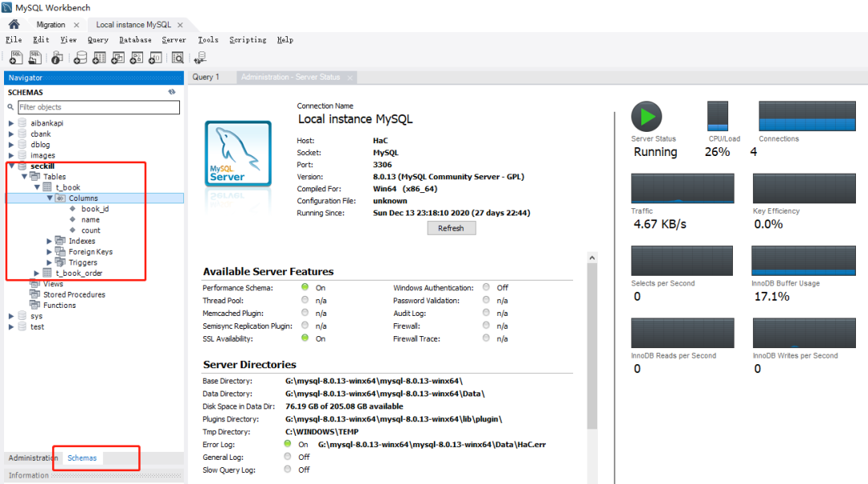Screen dimensions: 868x484
Task: Open the Server menu
Action: point(174,40)
